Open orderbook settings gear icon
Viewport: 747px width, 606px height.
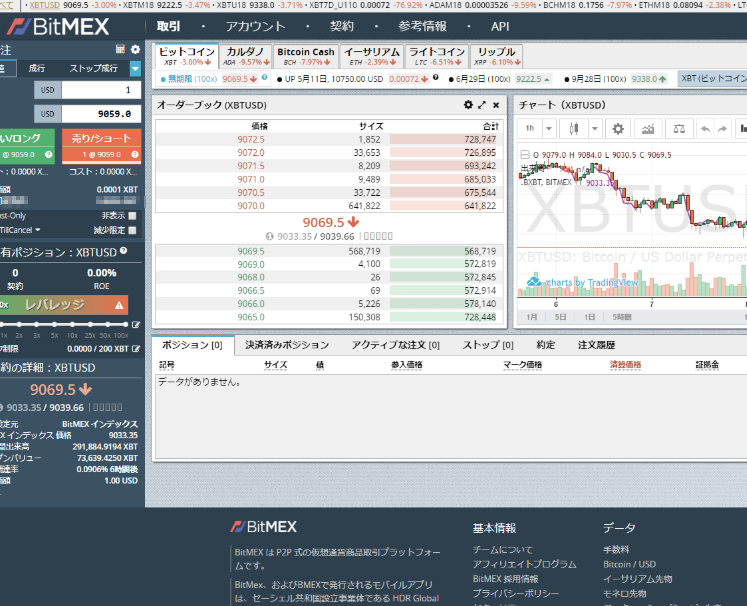[468, 105]
